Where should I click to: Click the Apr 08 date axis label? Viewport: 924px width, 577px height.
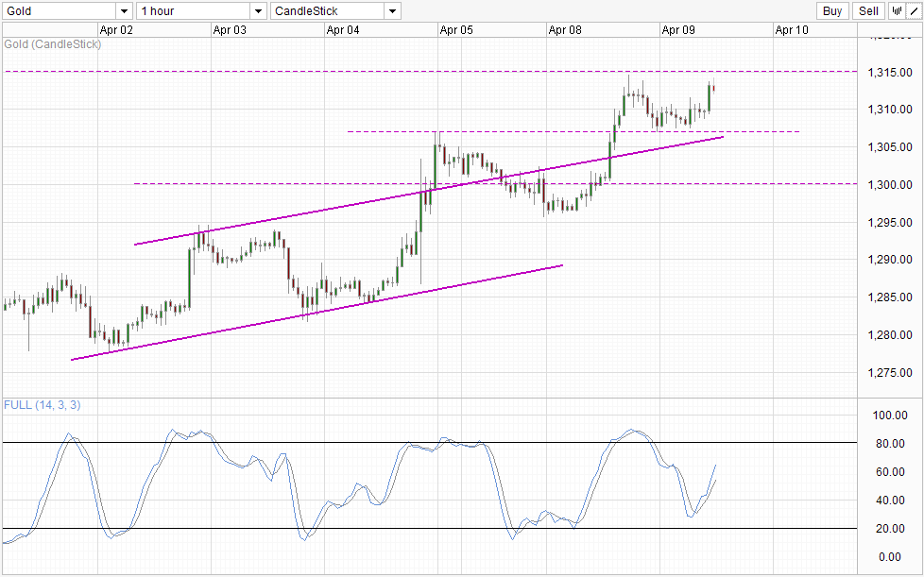point(564,29)
